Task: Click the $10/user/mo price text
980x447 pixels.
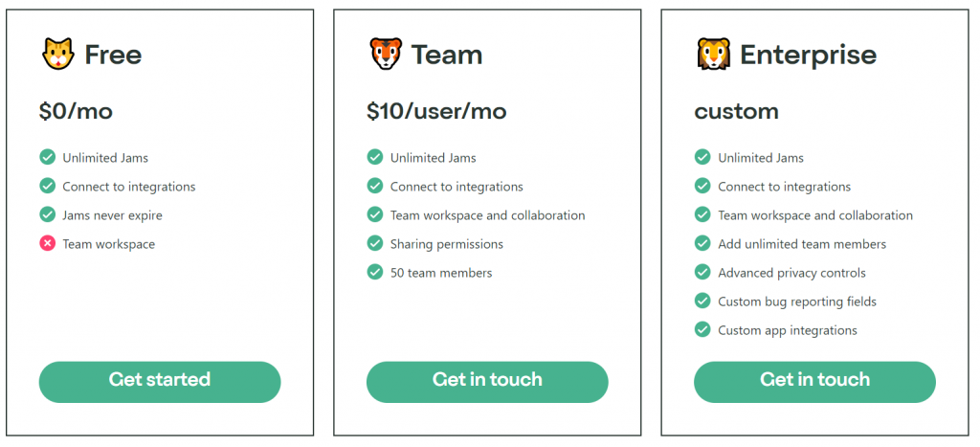Action: pyautogui.click(x=436, y=111)
